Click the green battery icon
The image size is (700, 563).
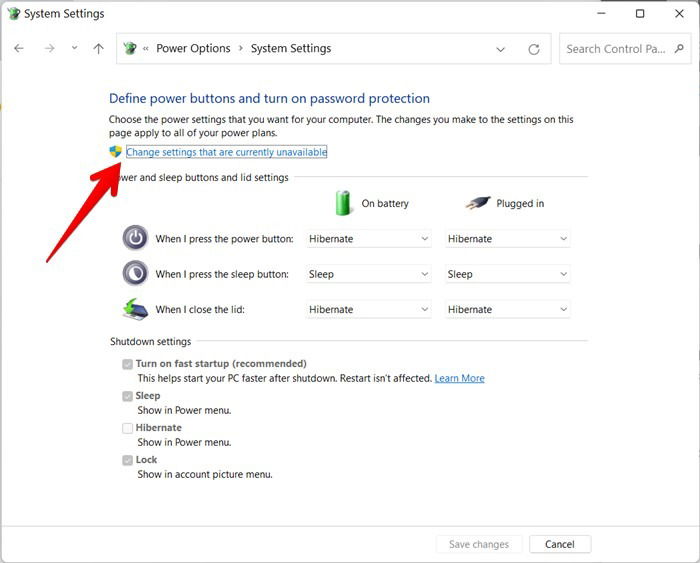tap(343, 203)
